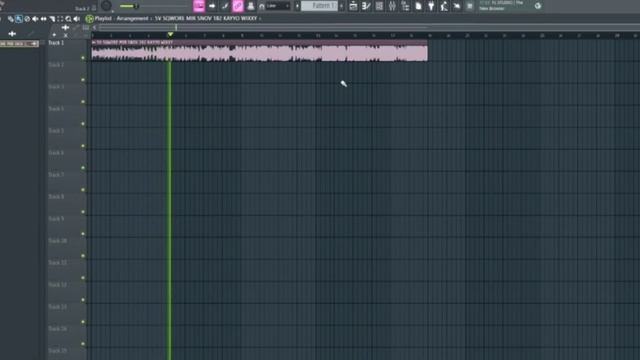Click the speaker Playback tool icon
Screen dimensions: 640x360
click(x=76, y=19)
